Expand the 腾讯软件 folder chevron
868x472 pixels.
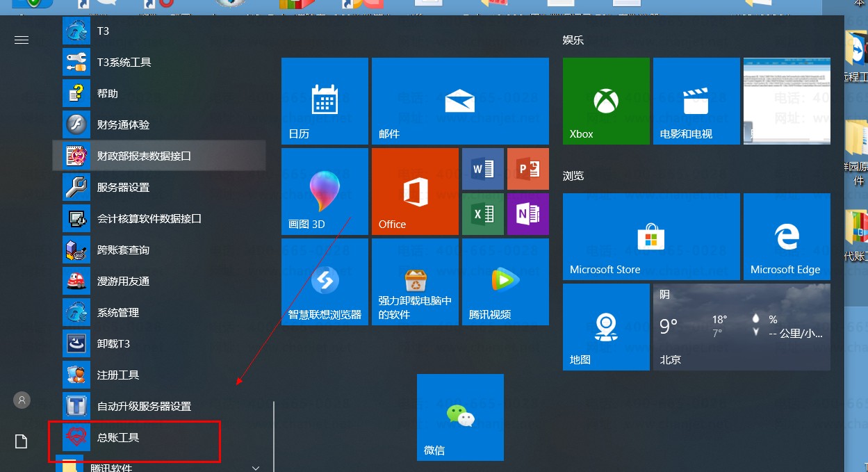(x=256, y=468)
